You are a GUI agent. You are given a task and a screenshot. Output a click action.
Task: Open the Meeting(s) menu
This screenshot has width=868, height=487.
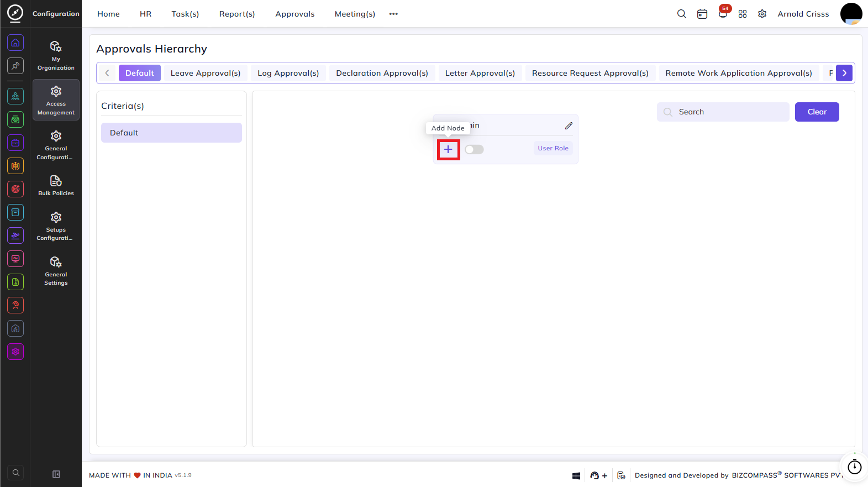pyautogui.click(x=355, y=14)
